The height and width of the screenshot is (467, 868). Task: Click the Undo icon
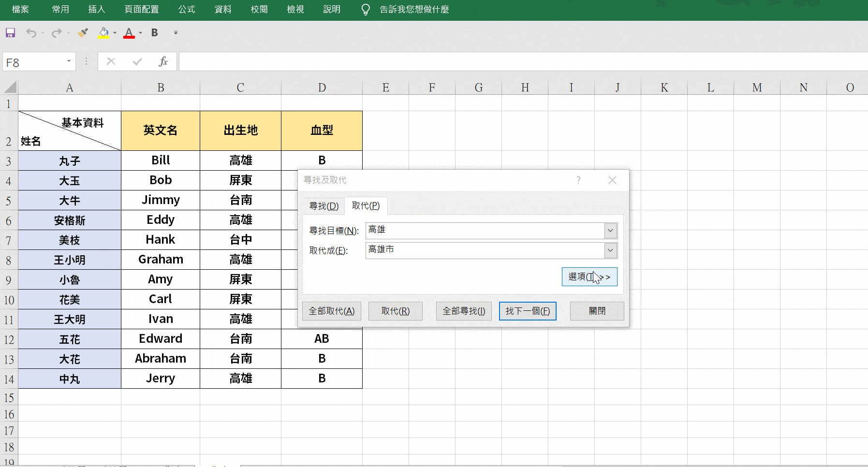coord(30,32)
